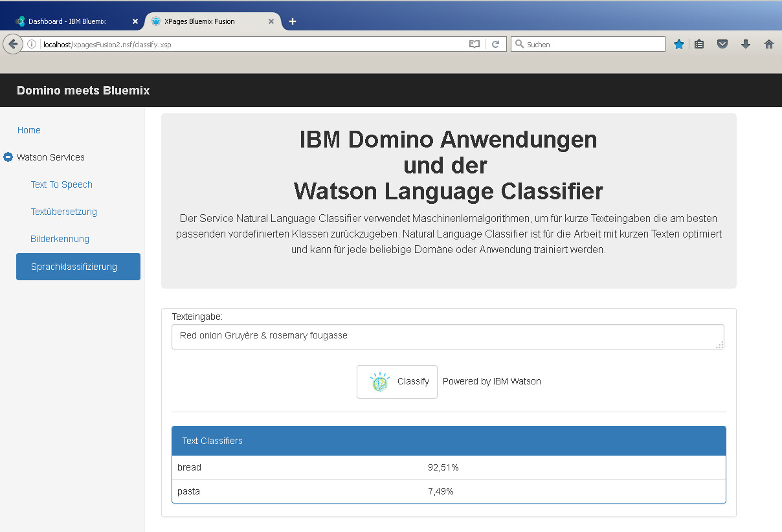Viewport: 782px width, 532px height.
Task: Select the bread result row label
Action: click(189, 467)
